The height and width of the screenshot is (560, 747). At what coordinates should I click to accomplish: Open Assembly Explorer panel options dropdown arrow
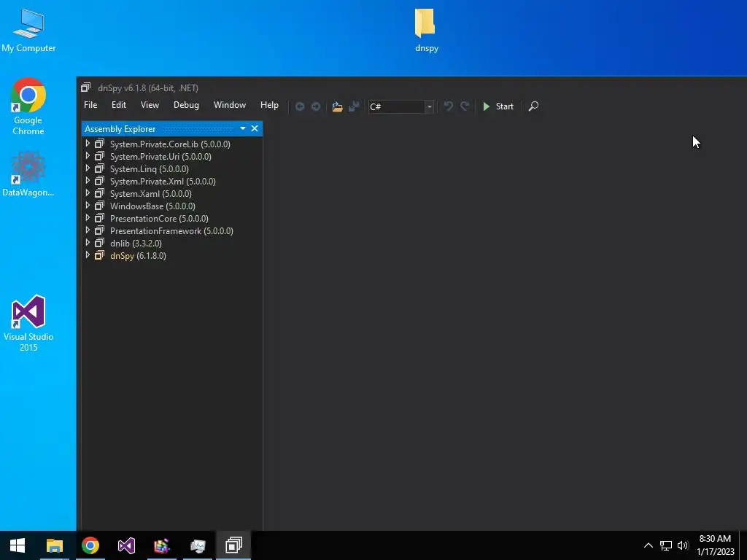242,128
